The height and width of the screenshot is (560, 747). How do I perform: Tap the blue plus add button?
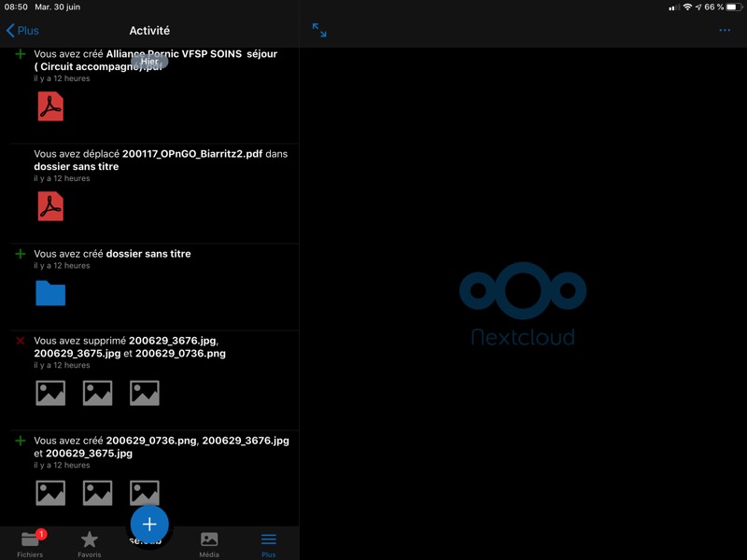coord(149,524)
